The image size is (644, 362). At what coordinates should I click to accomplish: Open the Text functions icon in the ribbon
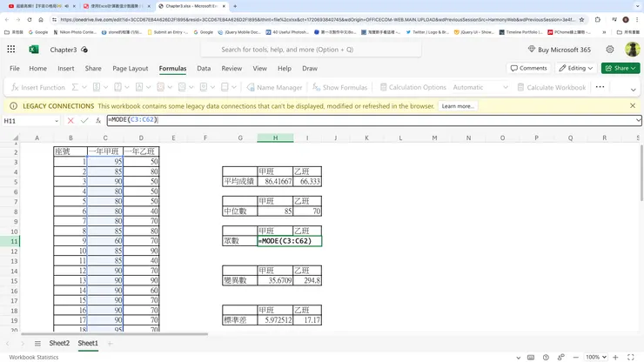139,87
